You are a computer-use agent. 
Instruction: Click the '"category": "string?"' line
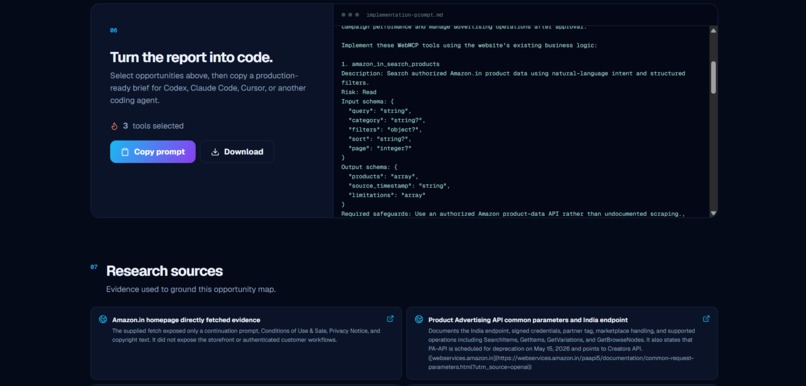(x=387, y=120)
